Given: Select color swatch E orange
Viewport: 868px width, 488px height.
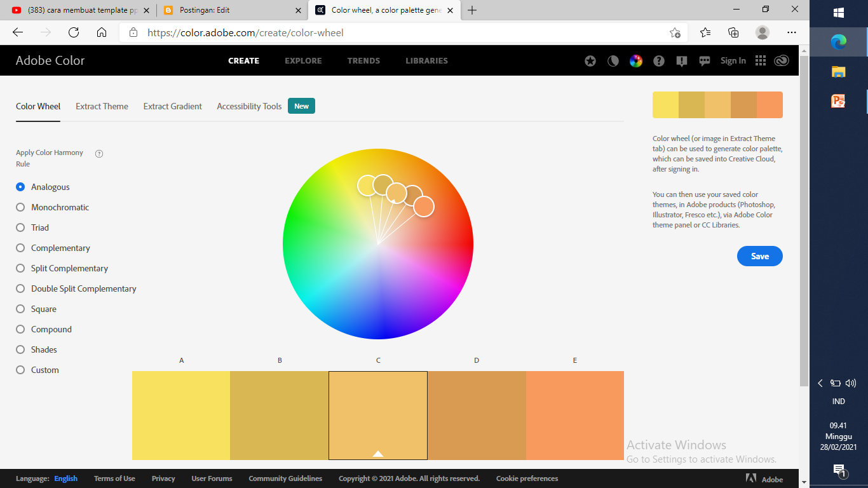Looking at the screenshot, I should (x=575, y=416).
